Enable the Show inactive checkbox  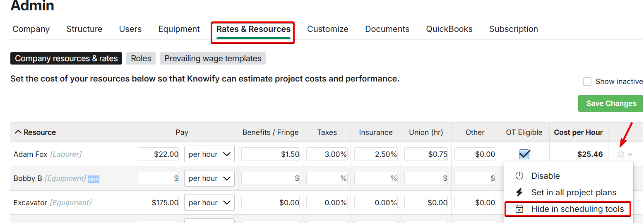click(587, 82)
